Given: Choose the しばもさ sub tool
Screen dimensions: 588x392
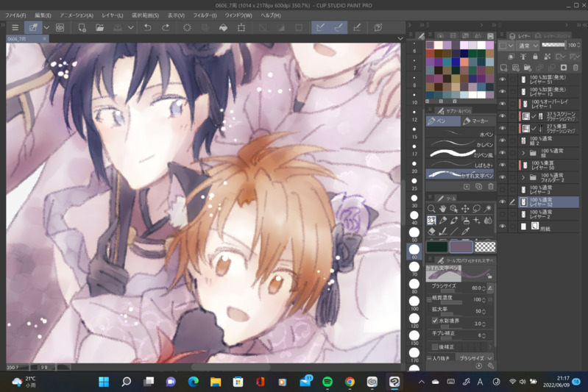Looking at the screenshot, I should (x=461, y=165).
